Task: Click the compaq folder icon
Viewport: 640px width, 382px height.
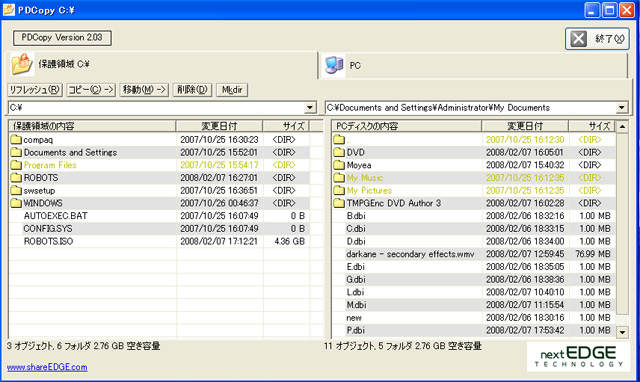Action: (16, 140)
